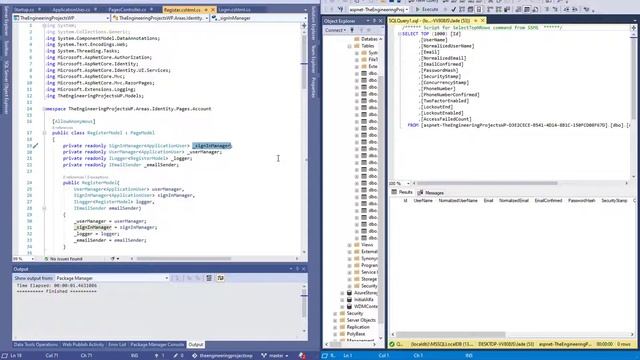Image resolution: width=640 pixels, height=360 pixels.
Task: Click the Parse checkmark icon in SSMS toolbar
Action: pos(453,9)
